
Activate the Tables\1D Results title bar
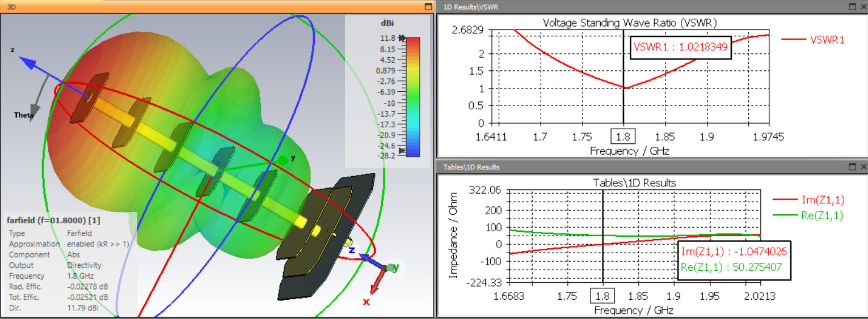coord(652,167)
